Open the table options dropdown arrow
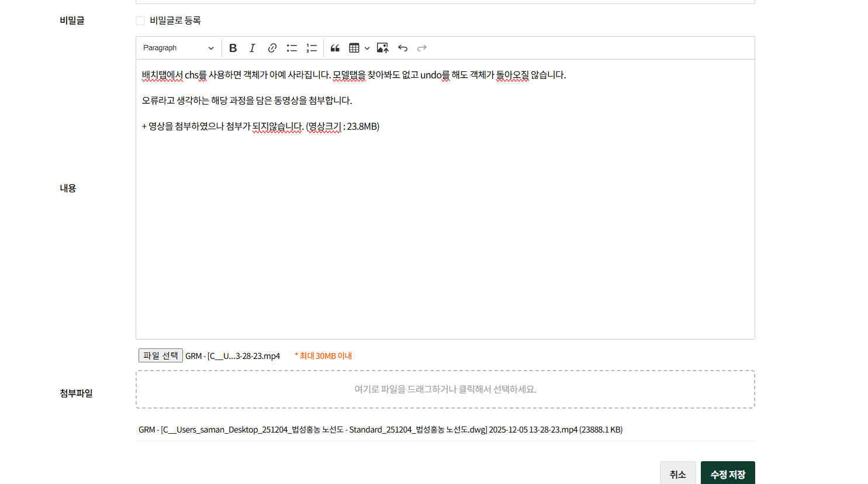 pos(367,48)
